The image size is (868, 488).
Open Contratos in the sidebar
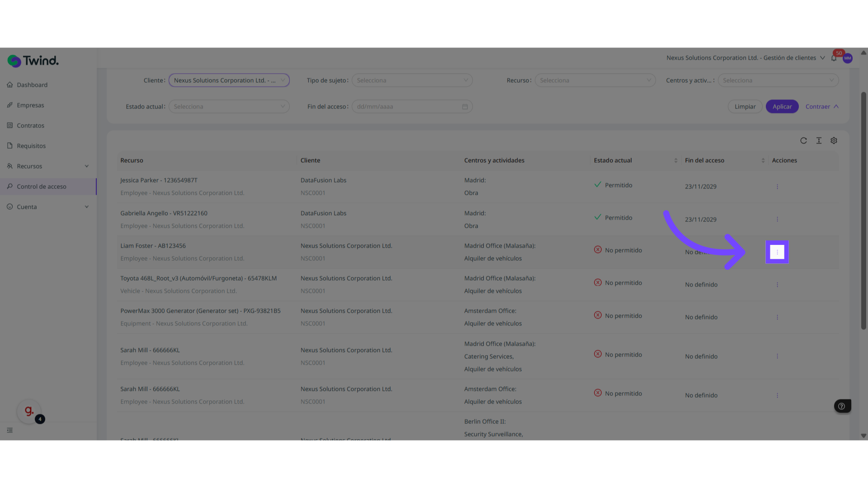(30, 126)
